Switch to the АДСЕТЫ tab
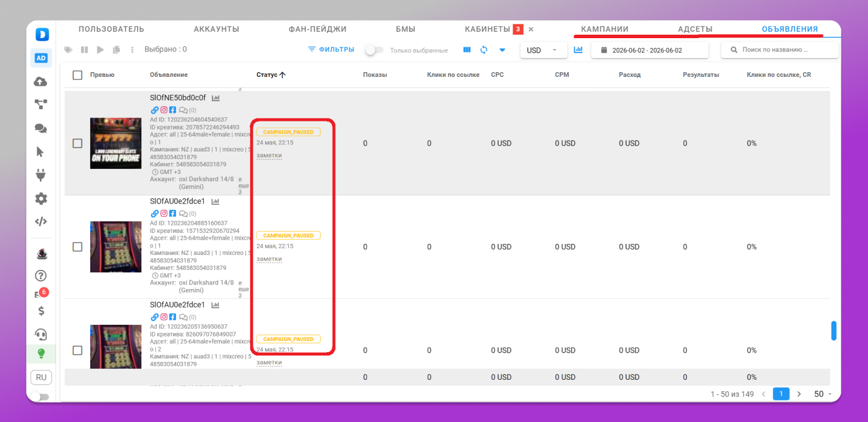 [695, 29]
